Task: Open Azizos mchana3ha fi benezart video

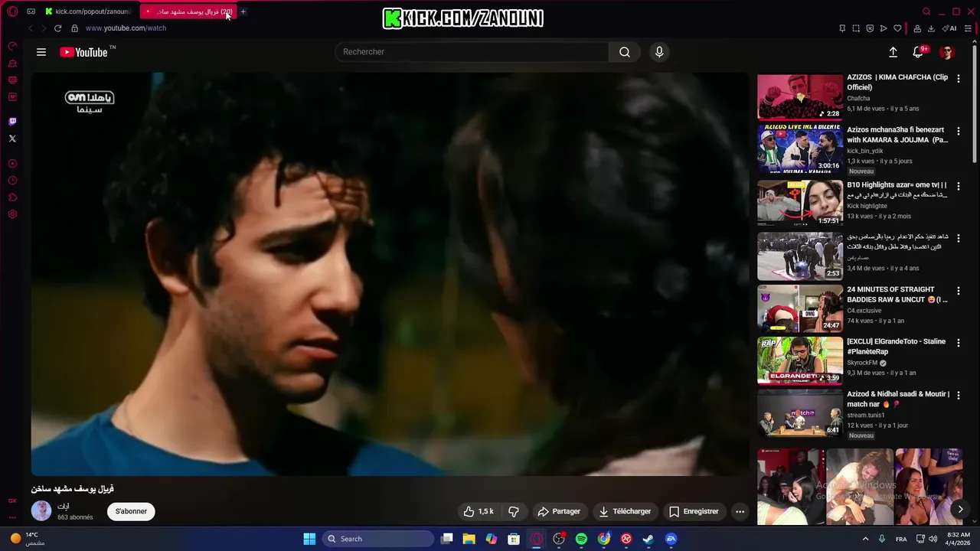Action: [897, 135]
